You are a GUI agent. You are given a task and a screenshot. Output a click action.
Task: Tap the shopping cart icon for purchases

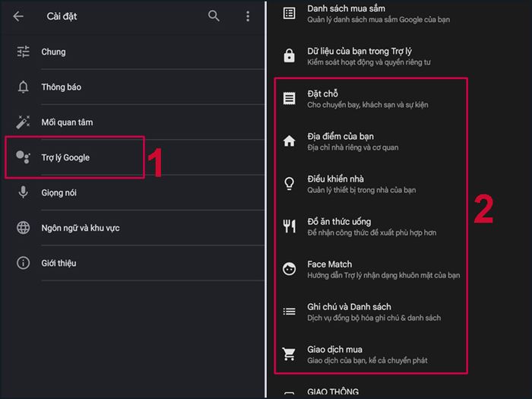pos(289,354)
